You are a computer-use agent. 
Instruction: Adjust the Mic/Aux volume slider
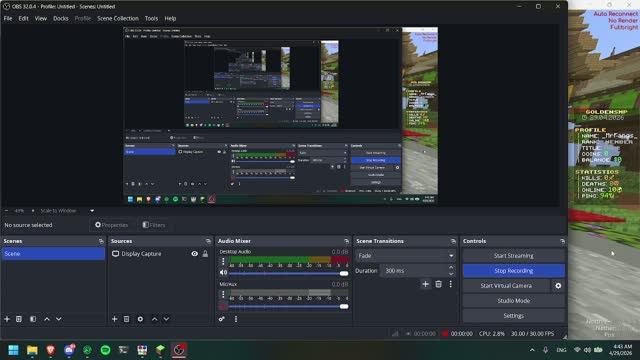pyautogui.click(x=288, y=306)
